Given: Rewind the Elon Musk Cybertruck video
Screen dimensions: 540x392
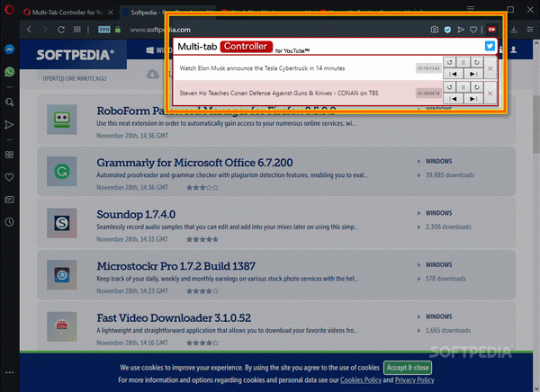Looking at the screenshot, I should [x=449, y=63].
